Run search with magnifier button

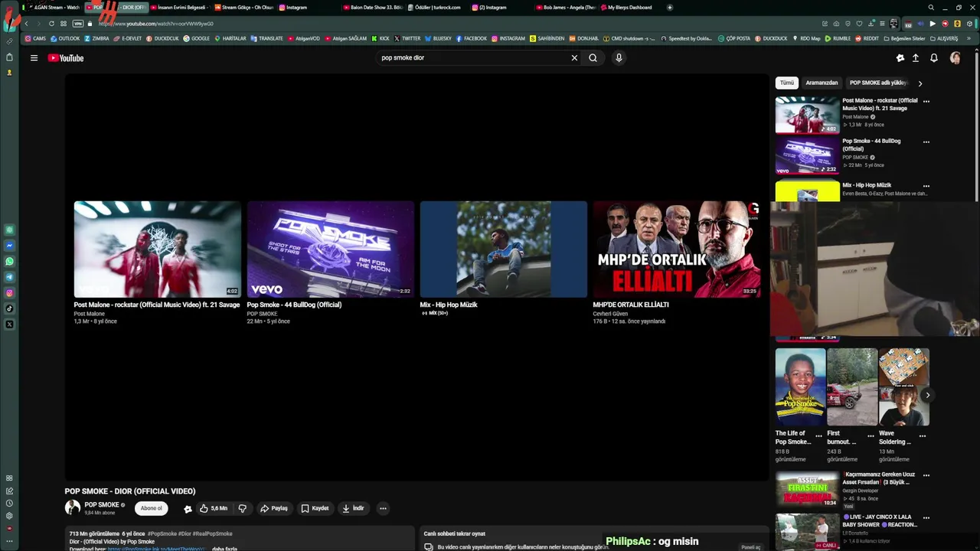click(x=593, y=57)
